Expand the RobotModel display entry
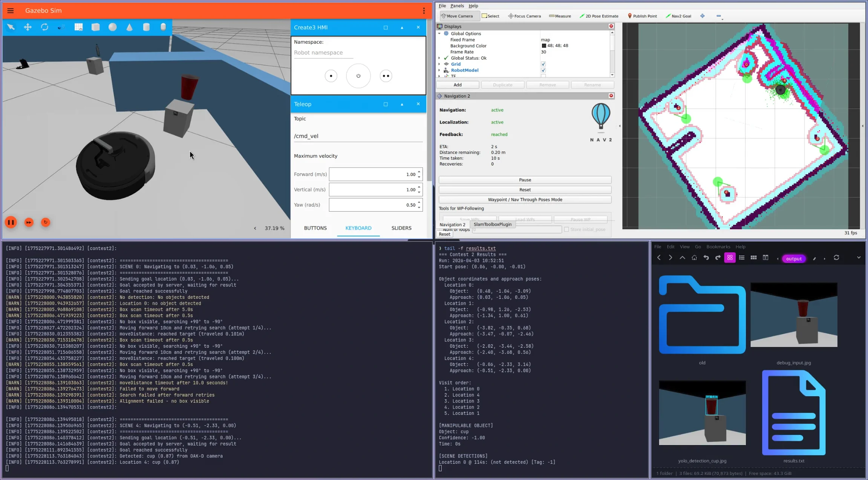868x480 pixels. 439,70
